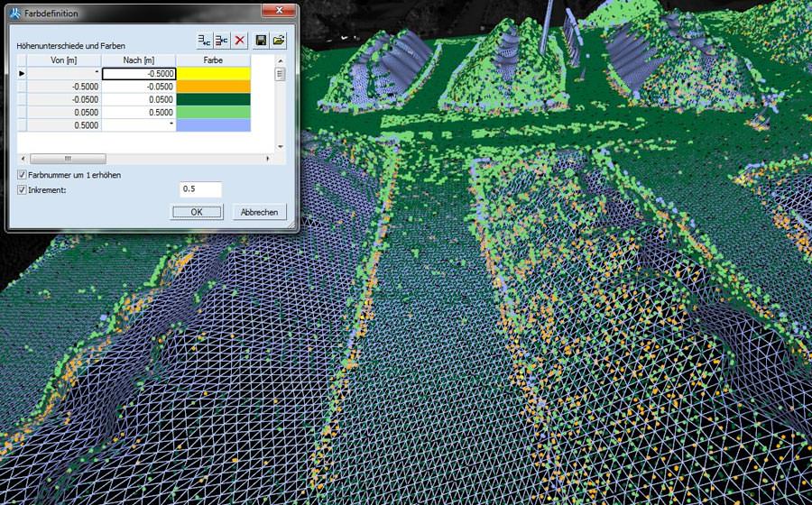Click the 'Von [m]' column header

(64, 60)
